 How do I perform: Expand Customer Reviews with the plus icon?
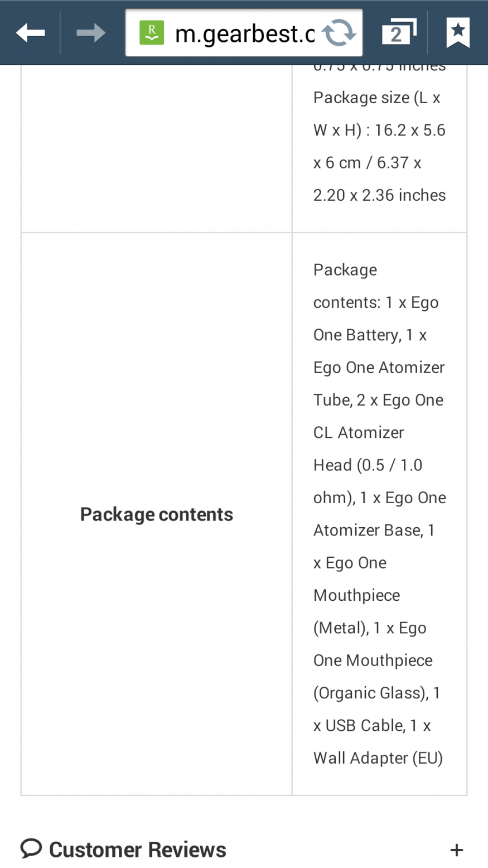(457, 850)
